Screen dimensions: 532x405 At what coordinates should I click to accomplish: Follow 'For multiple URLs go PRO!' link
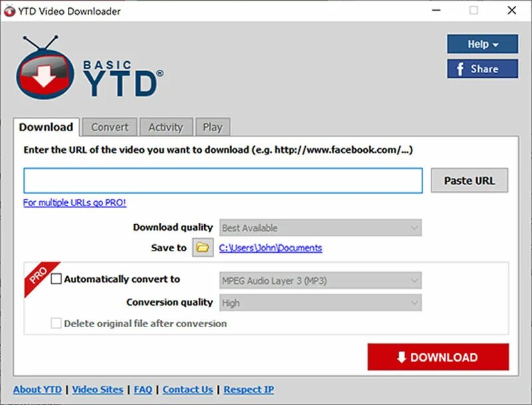(x=74, y=202)
